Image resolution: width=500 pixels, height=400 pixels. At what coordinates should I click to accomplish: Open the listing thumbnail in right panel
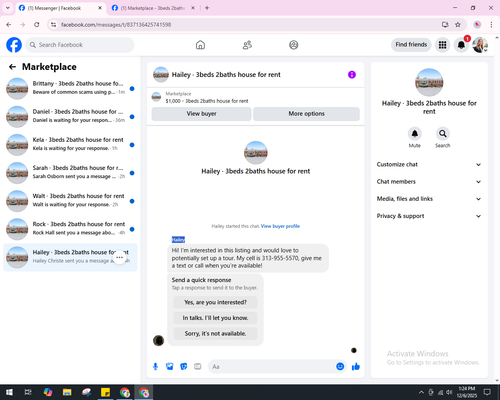coord(429,82)
